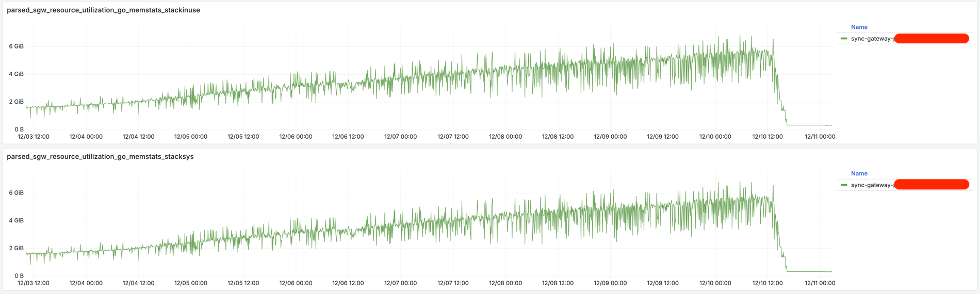Click the red redacted bar in bottom legend
This screenshot has height=294, width=980.
[932, 185]
